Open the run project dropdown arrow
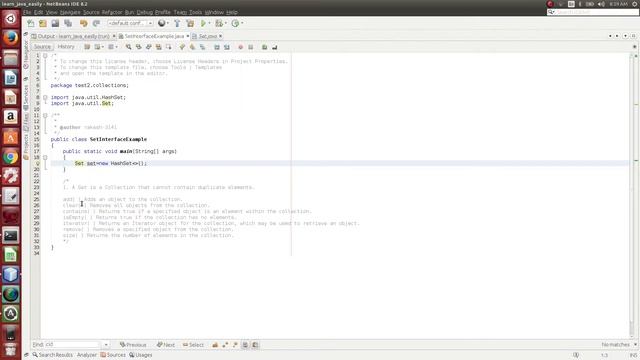The image size is (640, 360). pos(209,23)
